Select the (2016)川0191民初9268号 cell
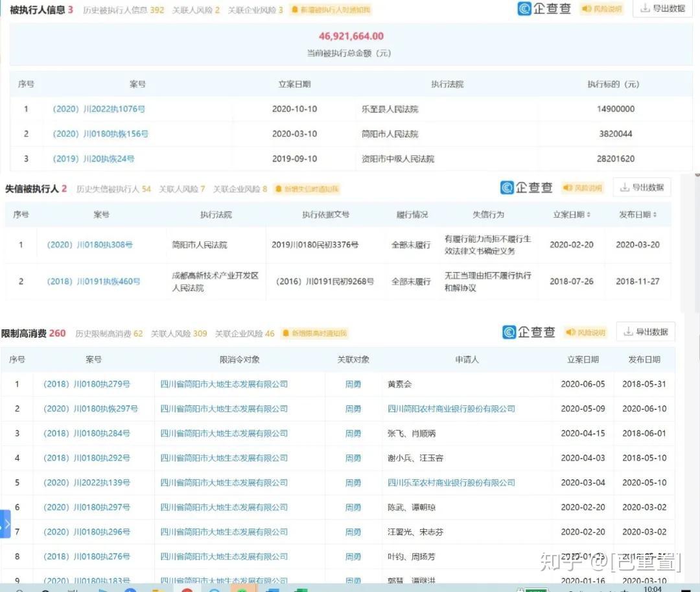Image resolution: width=700 pixels, height=592 pixels. click(x=325, y=281)
